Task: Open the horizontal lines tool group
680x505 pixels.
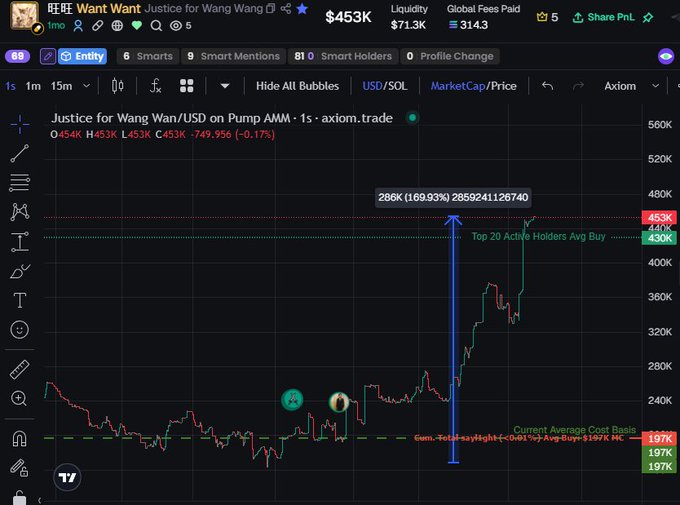Action: 20,183
